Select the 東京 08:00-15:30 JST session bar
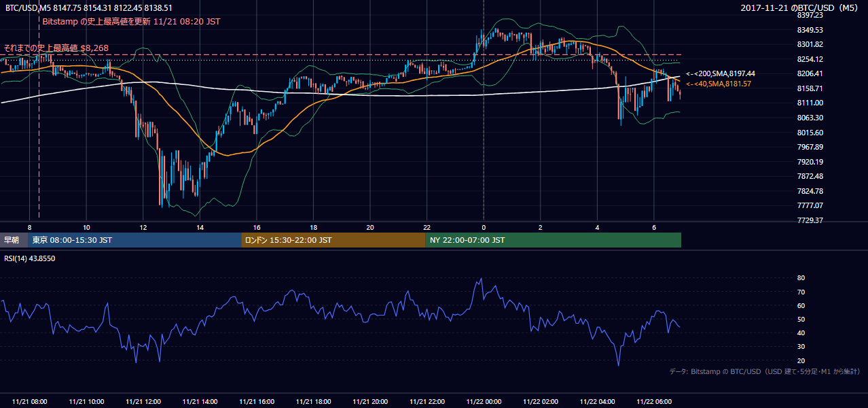This screenshot has height=408, width=868. (x=134, y=240)
